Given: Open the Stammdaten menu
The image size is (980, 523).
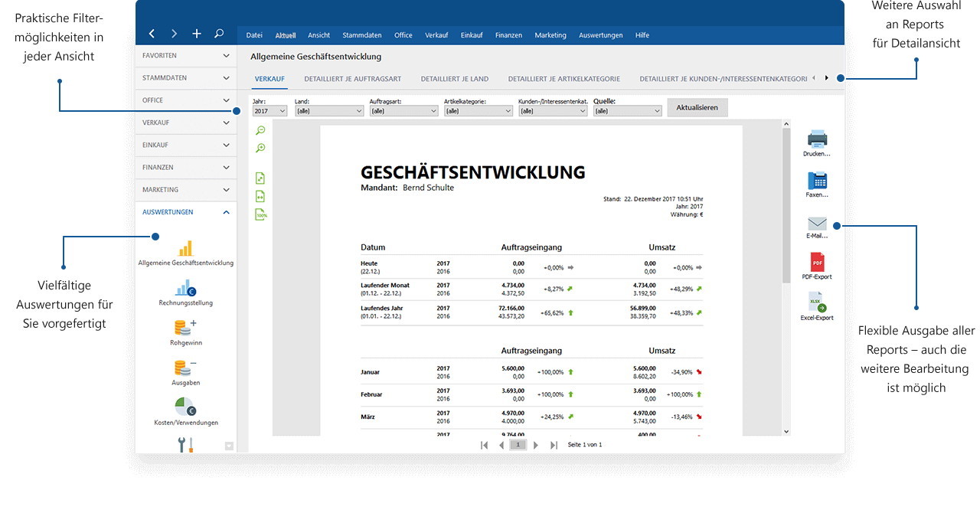Looking at the screenshot, I should click(x=362, y=35).
